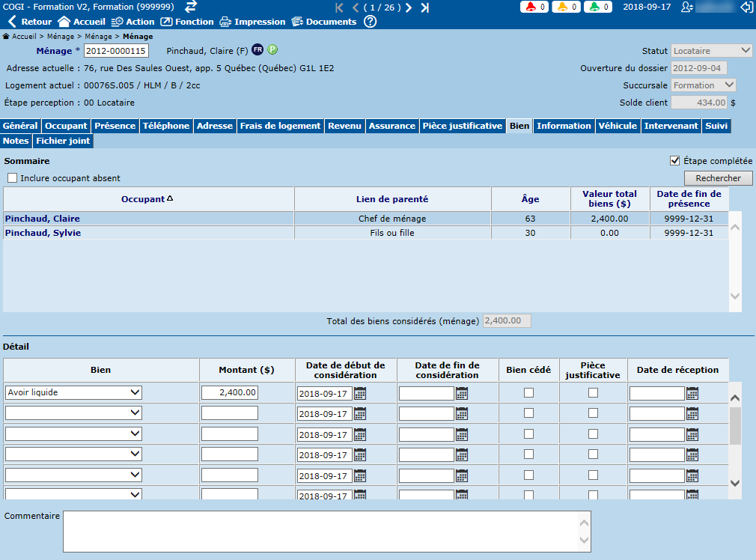
Task: Click the logout icon at top right
Action: click(x=746, y=7)
